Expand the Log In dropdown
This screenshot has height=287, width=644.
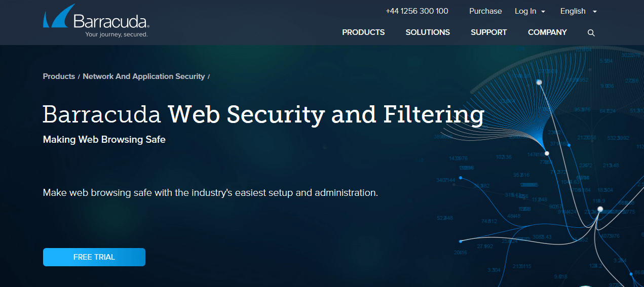point(530,11)
